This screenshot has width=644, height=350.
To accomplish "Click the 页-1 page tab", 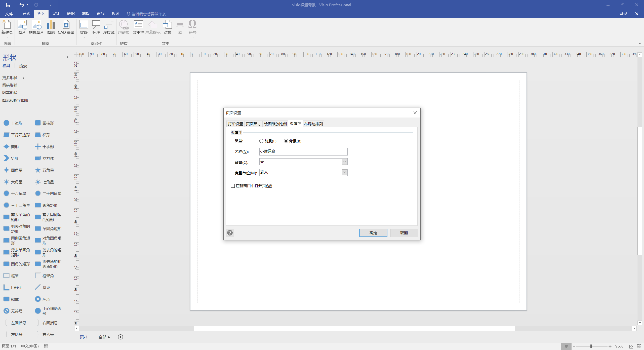I will 84,337.
